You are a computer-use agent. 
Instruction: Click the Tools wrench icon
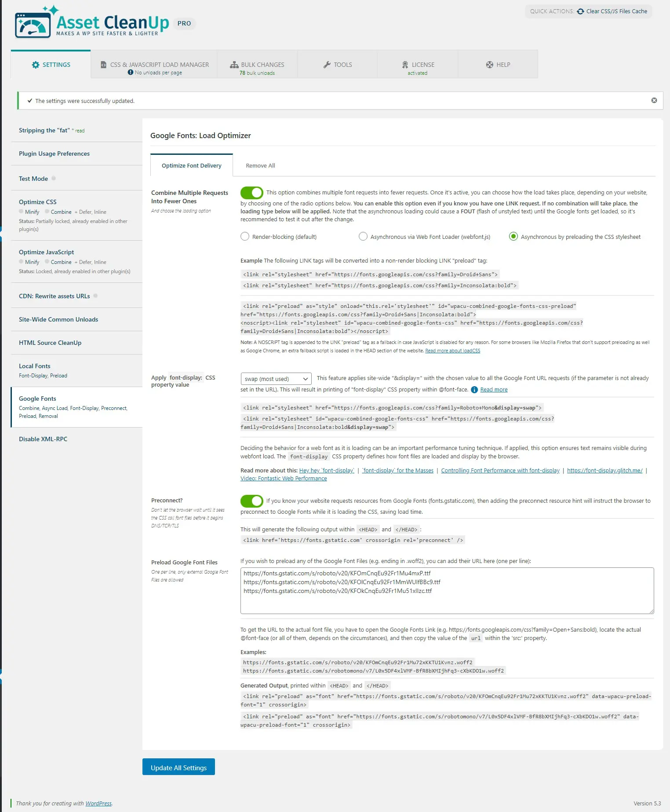pos(327,65)
